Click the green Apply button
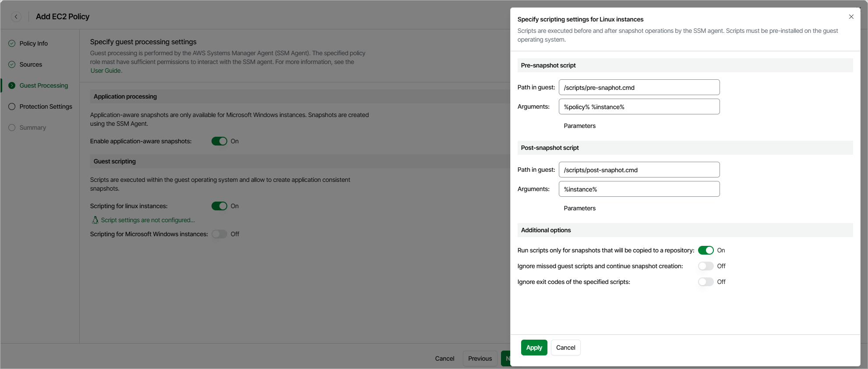868x369 pixels. (x=534, y=348)
